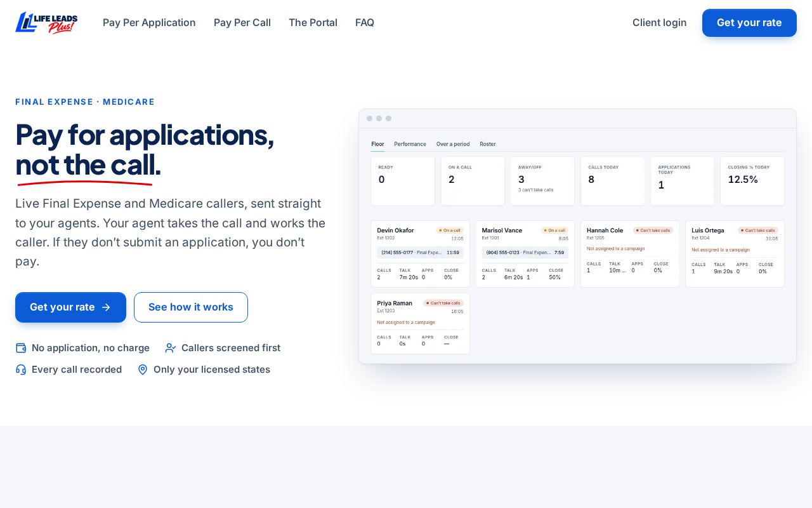Screen dimensions: 812x508
Task: Go to The Portal page
Action: click(313, 23)
